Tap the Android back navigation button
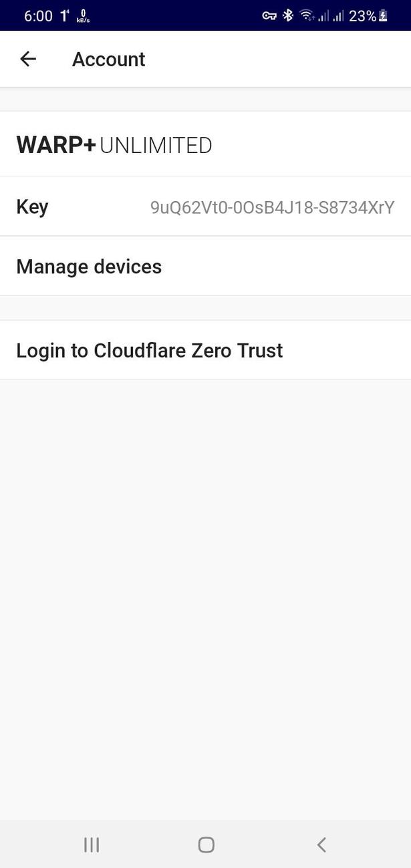This screenshot has height=868, width=411. [321, 844]
